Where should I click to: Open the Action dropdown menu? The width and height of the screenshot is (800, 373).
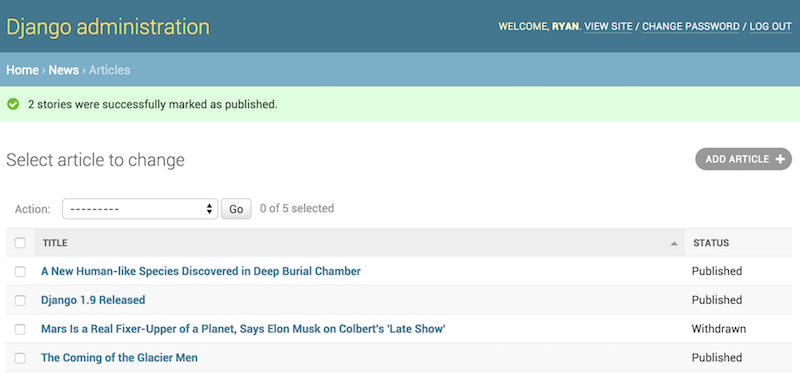tap(140, 209)
